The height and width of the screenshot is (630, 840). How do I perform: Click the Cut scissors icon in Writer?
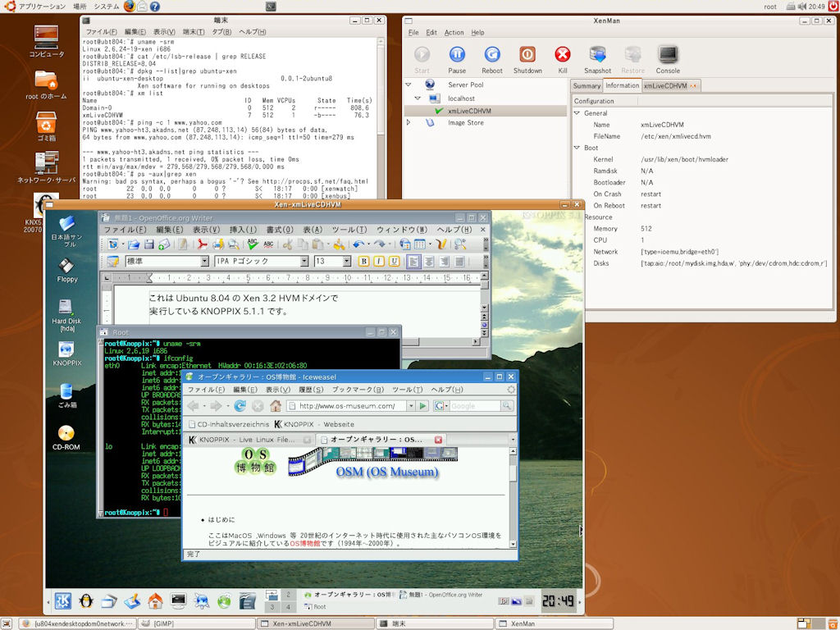[x=287, y=244]
